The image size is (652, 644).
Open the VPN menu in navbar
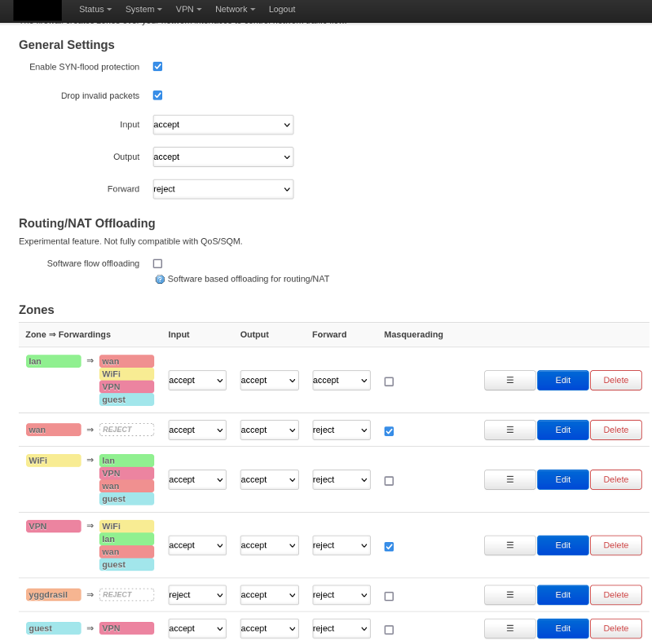188,9
